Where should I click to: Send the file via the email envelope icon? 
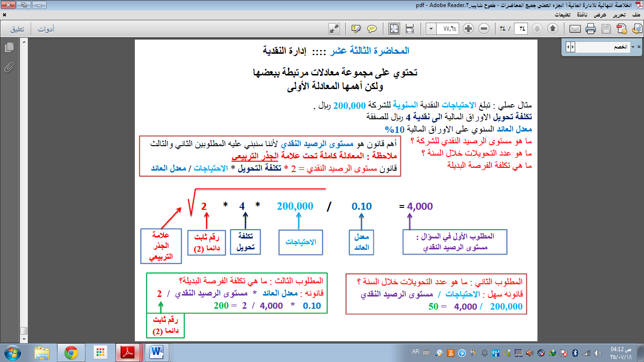point(575,29)
